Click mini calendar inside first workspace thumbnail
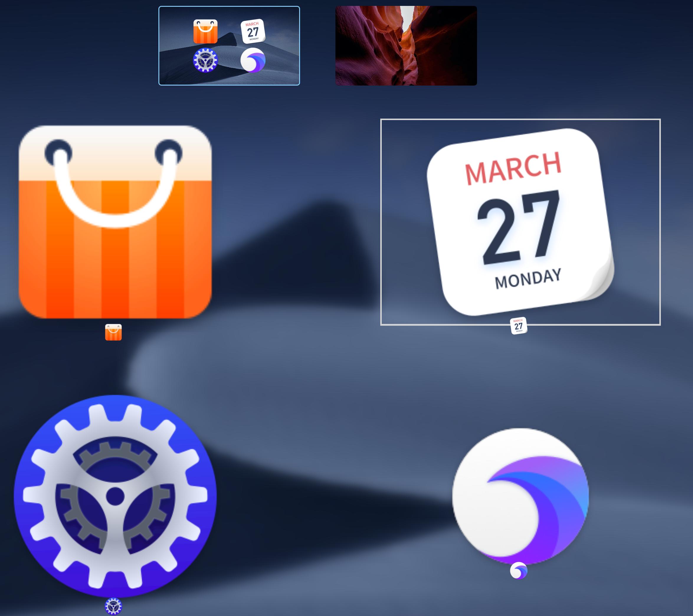693x616 pixels. tap(253, 31)
